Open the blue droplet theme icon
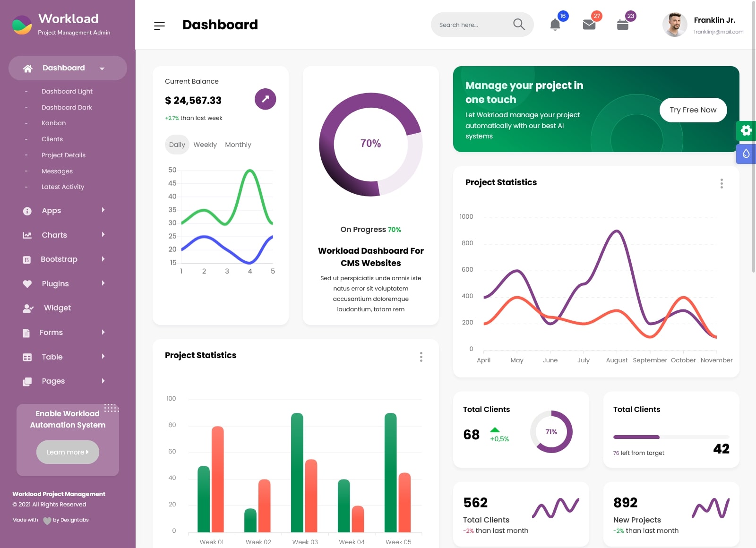 coord(746,154)
